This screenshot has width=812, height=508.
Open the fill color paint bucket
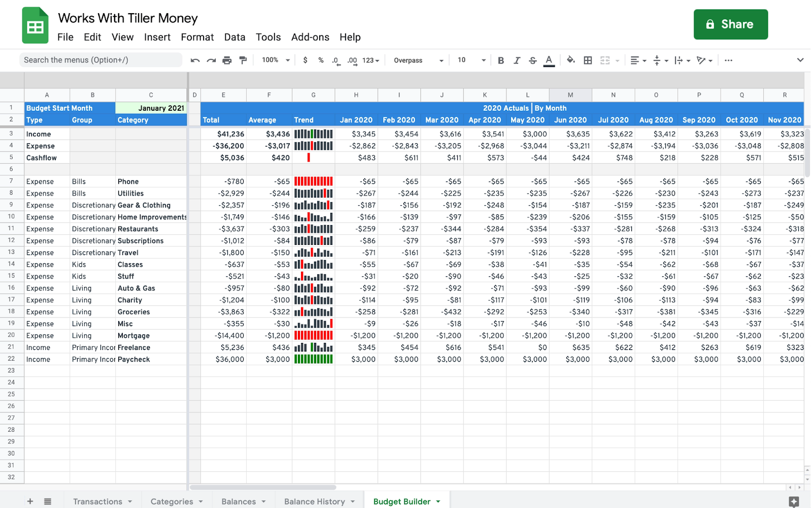571,60
